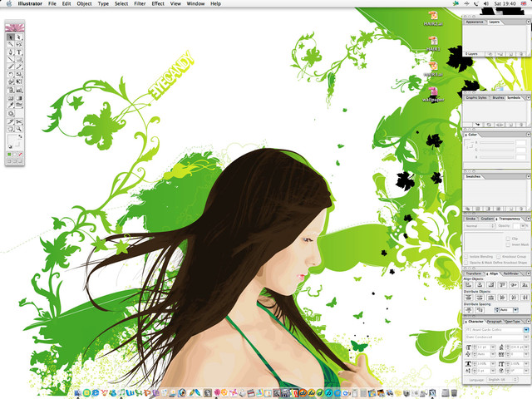The image size is (532, 399).
Task: Select the Line Segment tool
Action: click(x=11, y=59)
